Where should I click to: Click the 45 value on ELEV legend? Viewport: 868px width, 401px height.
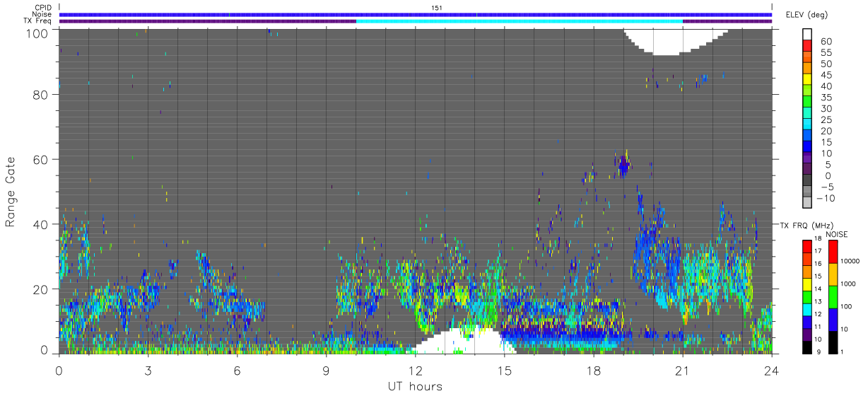point(826,75)
